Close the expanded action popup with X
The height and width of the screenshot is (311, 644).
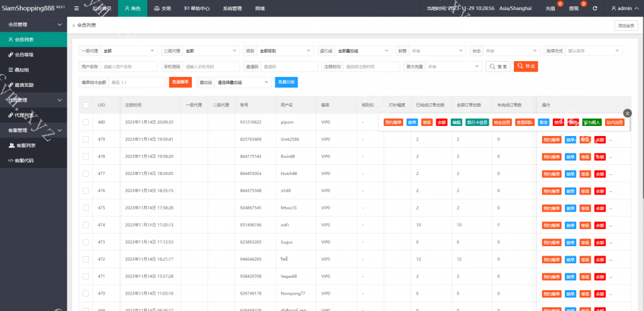click(x=627, y=113)
